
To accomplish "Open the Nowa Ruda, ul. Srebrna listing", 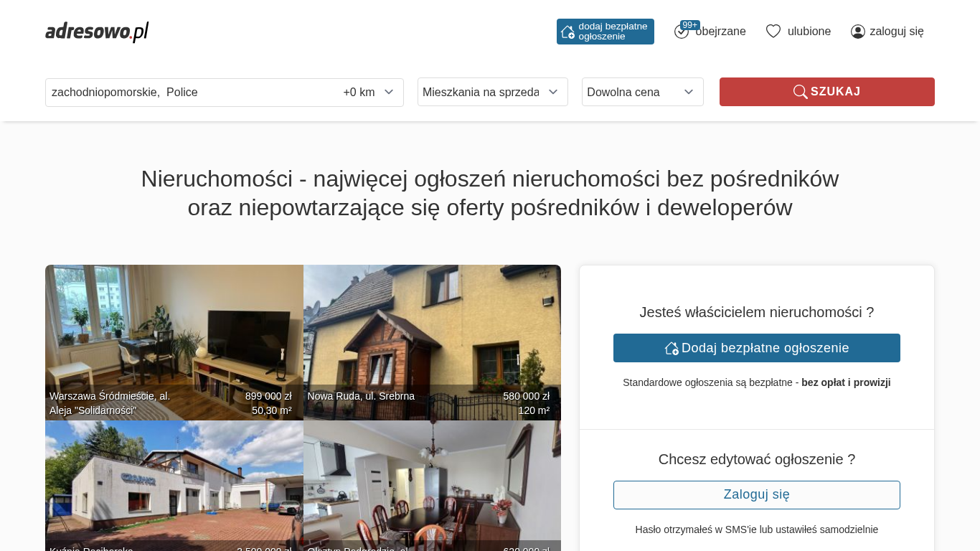I will coord(432,330).
